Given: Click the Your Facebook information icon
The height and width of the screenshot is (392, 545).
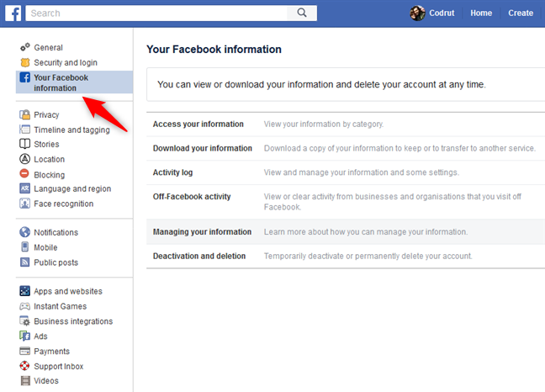Looking at the screenshot, I should (x=24, y=77).
